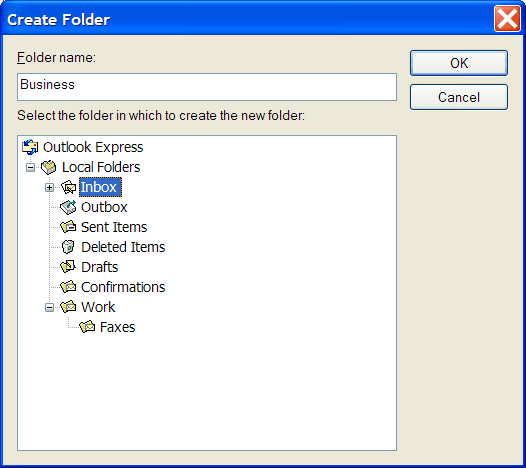The width and height of the screenshot is (526, 468).
Task: Click into the Folder name field
Action: (207, 87)
